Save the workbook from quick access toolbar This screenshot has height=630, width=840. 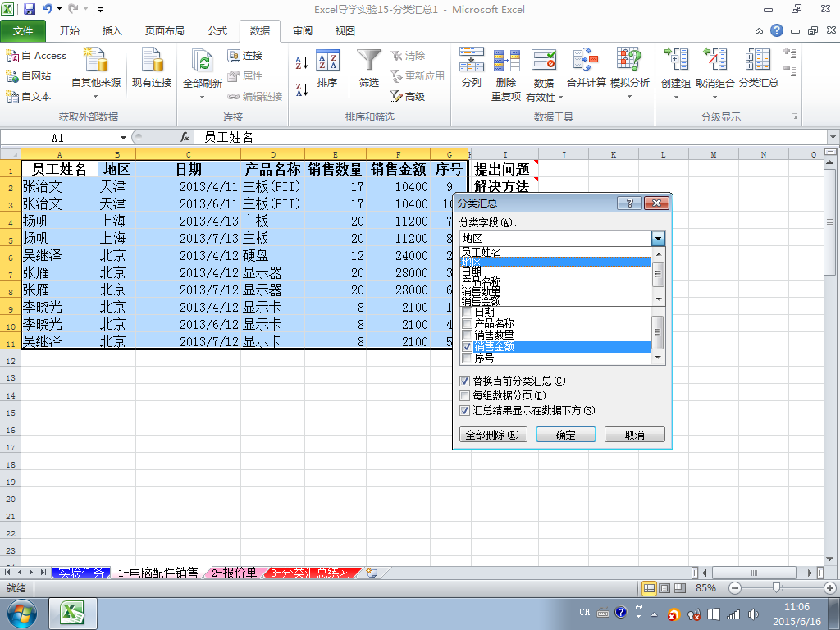pos(30,9)
